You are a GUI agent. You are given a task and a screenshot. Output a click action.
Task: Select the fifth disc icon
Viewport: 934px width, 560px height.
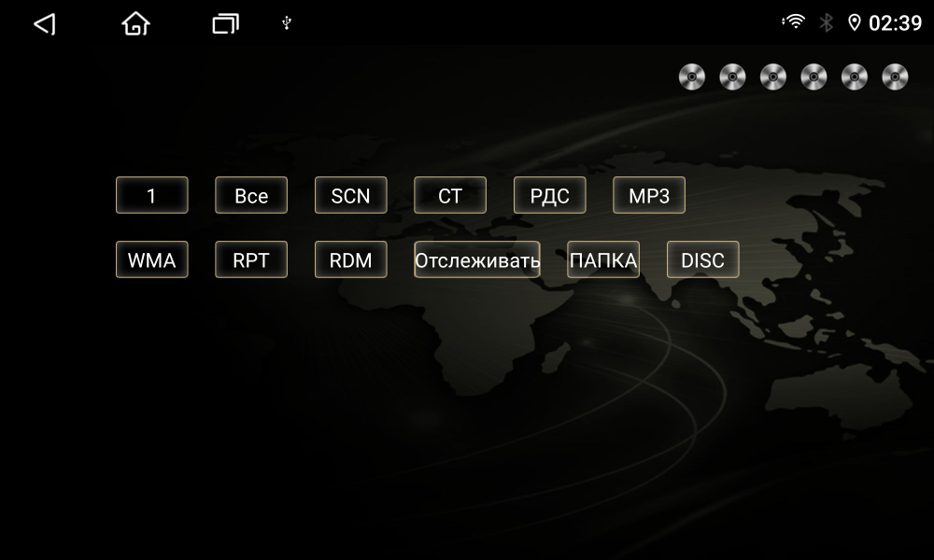pos(855,77)
